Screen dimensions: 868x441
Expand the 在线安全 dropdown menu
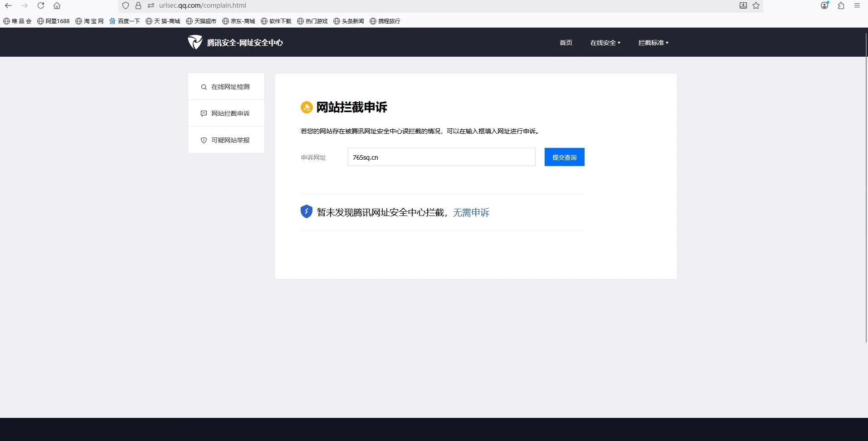coord(605,43)
